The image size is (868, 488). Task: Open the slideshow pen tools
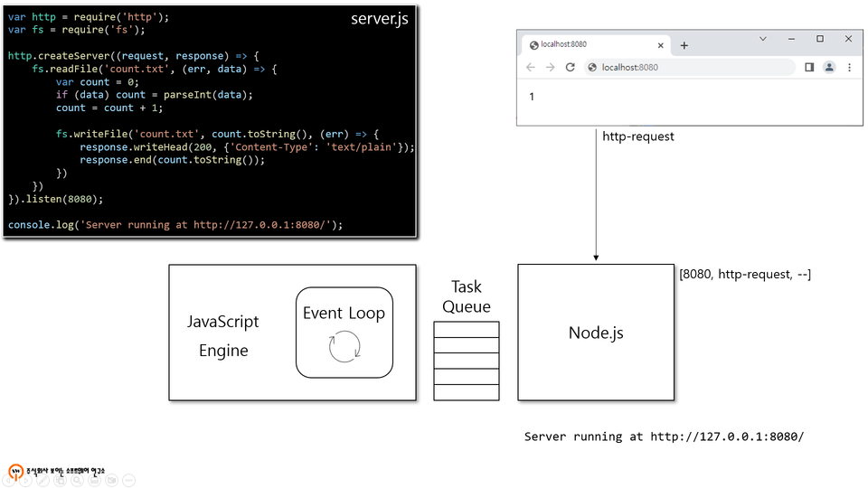[x=42, y=480]
